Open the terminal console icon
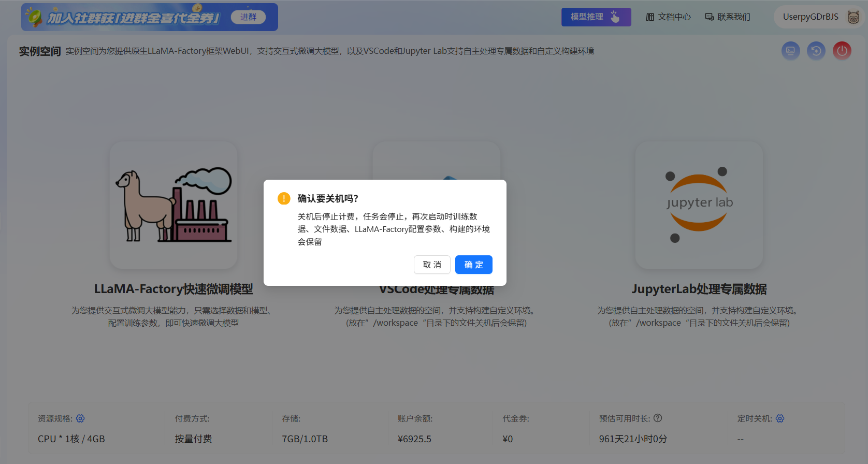The image size is (868, 464). [x=791, y=51]
